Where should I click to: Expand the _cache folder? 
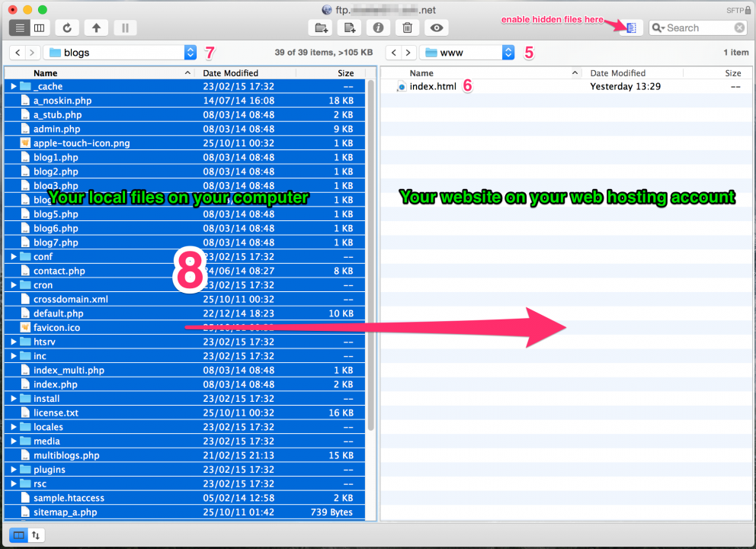[14, 86]
